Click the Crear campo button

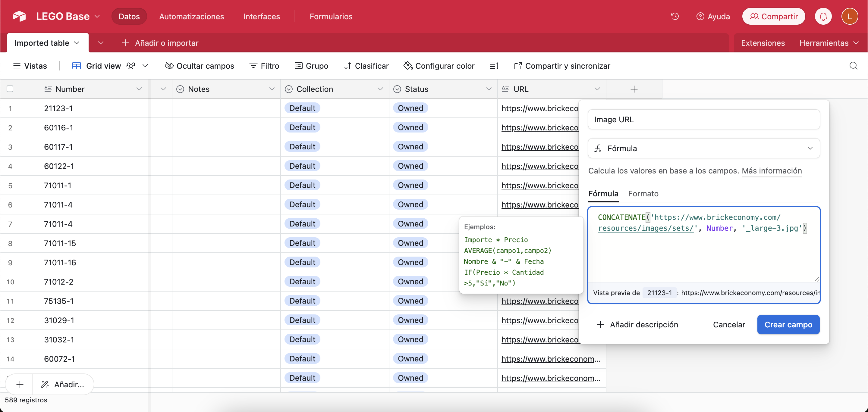tap(788, 324)
